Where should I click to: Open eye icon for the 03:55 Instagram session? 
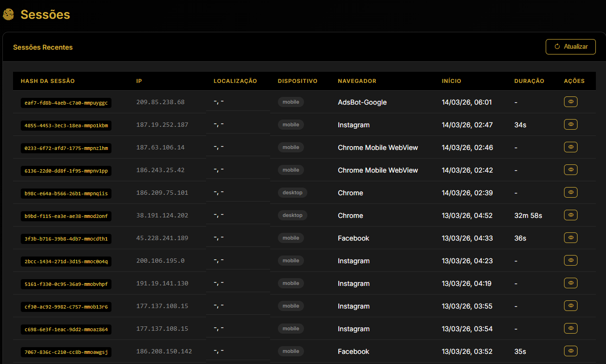(570, 306)
